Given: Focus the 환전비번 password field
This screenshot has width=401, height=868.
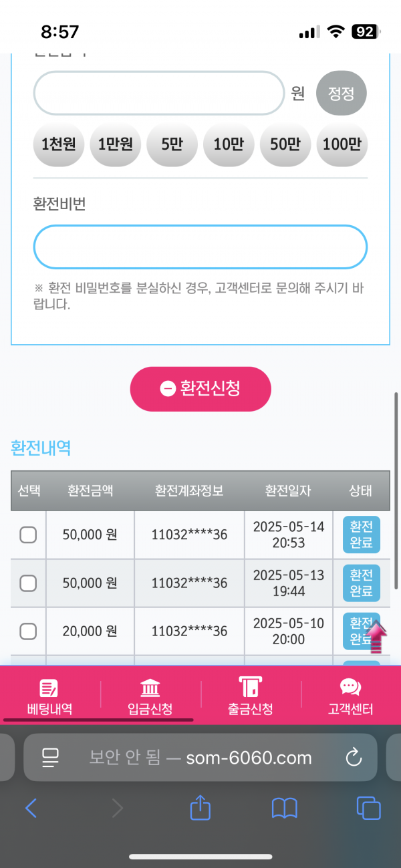Looking at the screenshot, I should [200, 247].
